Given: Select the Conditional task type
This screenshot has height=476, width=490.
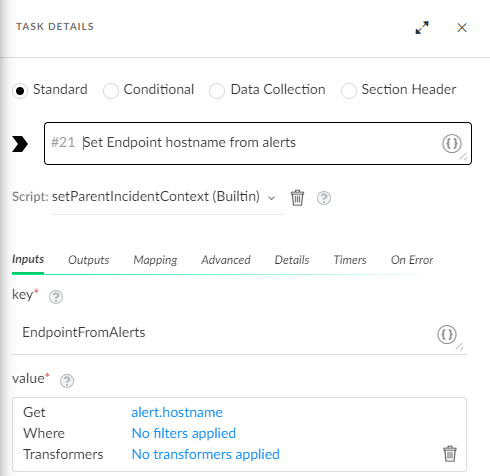Looking at the screenshot, I should [x=111, y=91].
